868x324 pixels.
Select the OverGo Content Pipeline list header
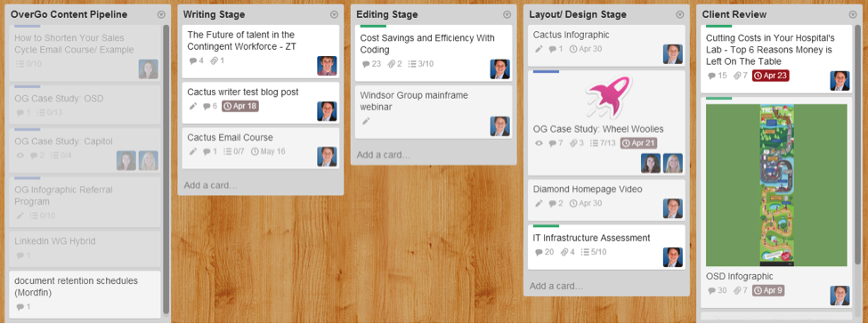69,14
